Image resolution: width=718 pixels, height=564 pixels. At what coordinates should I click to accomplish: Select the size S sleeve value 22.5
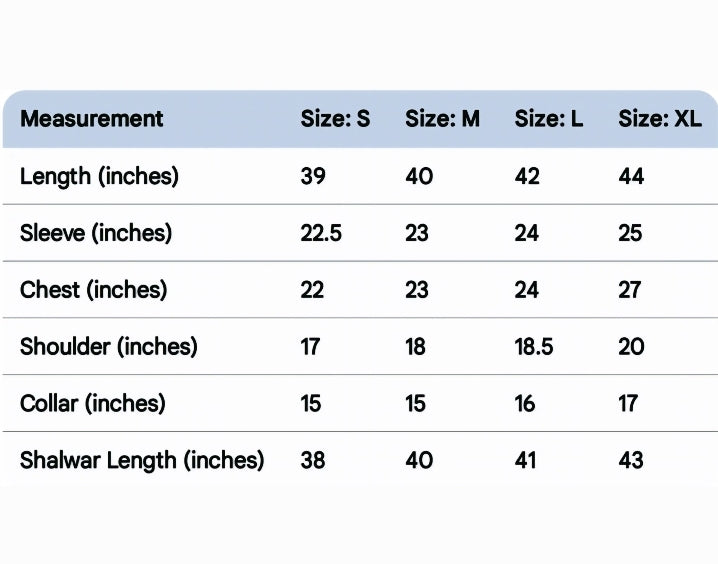(321, 233)
